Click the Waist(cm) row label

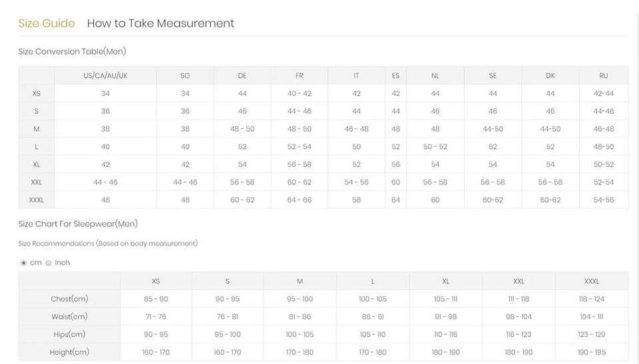coord(69,317)
